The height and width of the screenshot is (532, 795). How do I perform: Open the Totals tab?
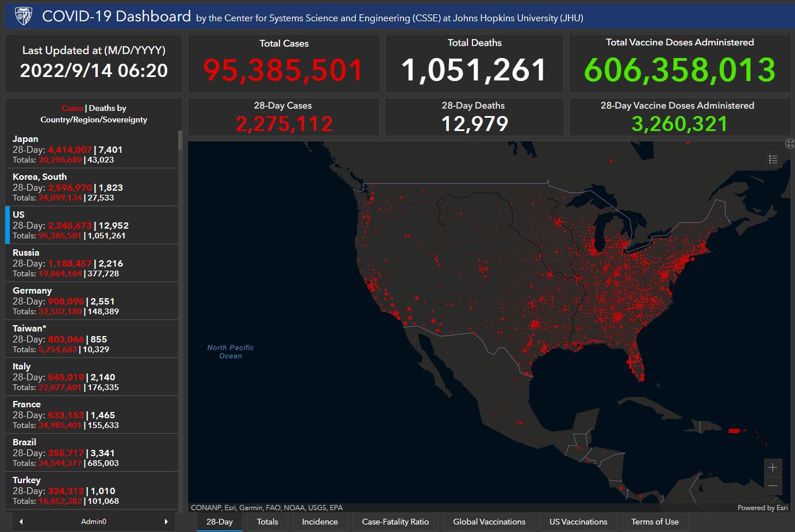pyautogui.click(x=267, y=522)
